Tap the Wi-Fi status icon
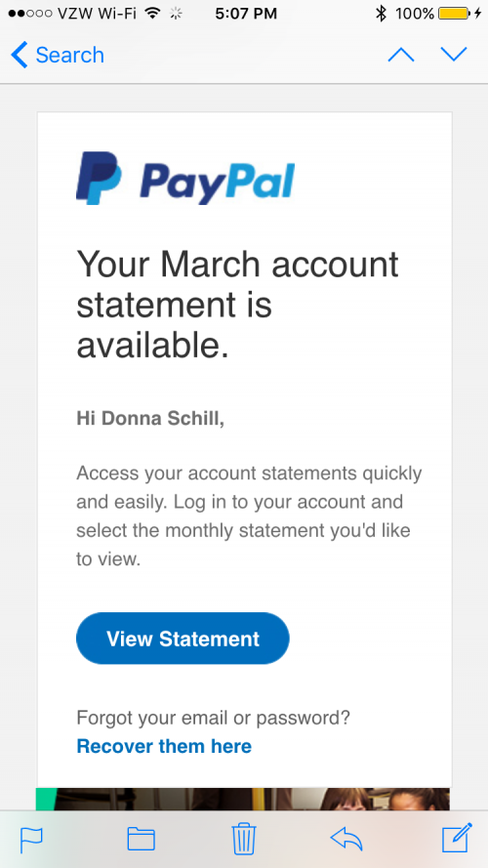 (152, 14)
